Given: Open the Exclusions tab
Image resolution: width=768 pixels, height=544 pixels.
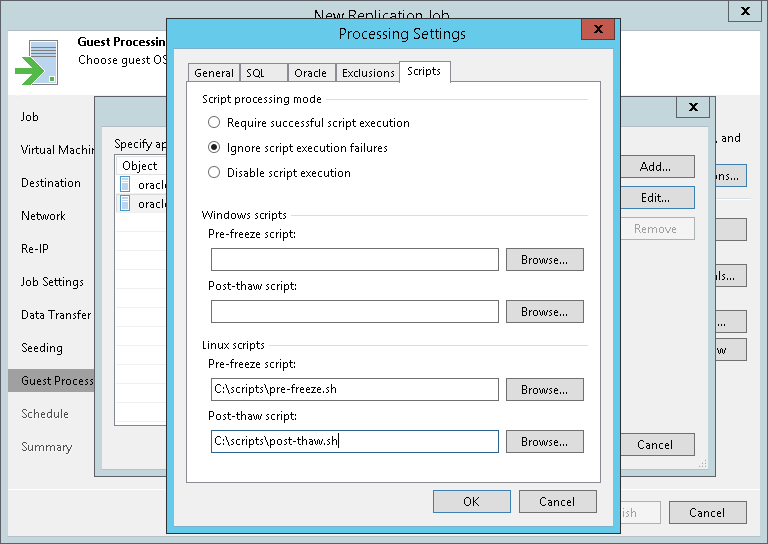Looking at the screenshot, I should 368,73.
